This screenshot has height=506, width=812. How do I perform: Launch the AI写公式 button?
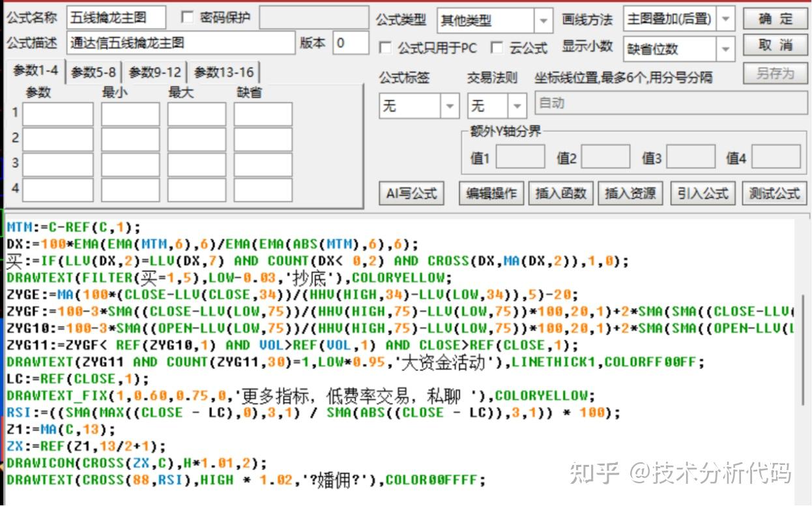[412, 194]
